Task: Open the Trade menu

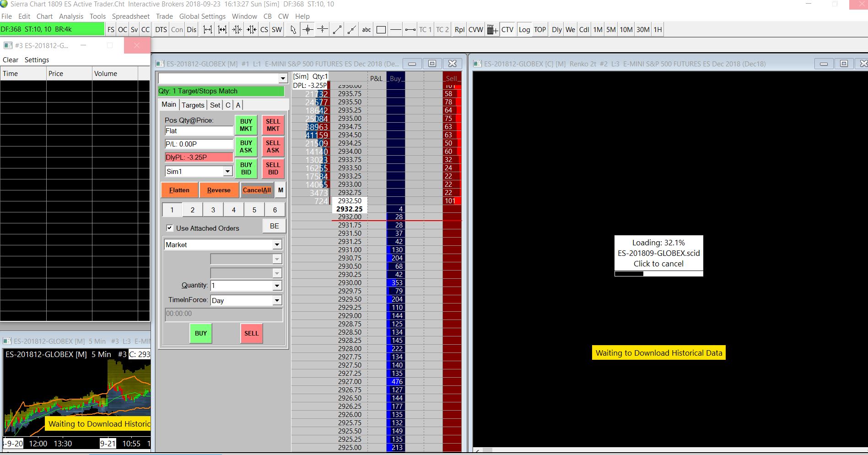Action: (x=164, y=16)
